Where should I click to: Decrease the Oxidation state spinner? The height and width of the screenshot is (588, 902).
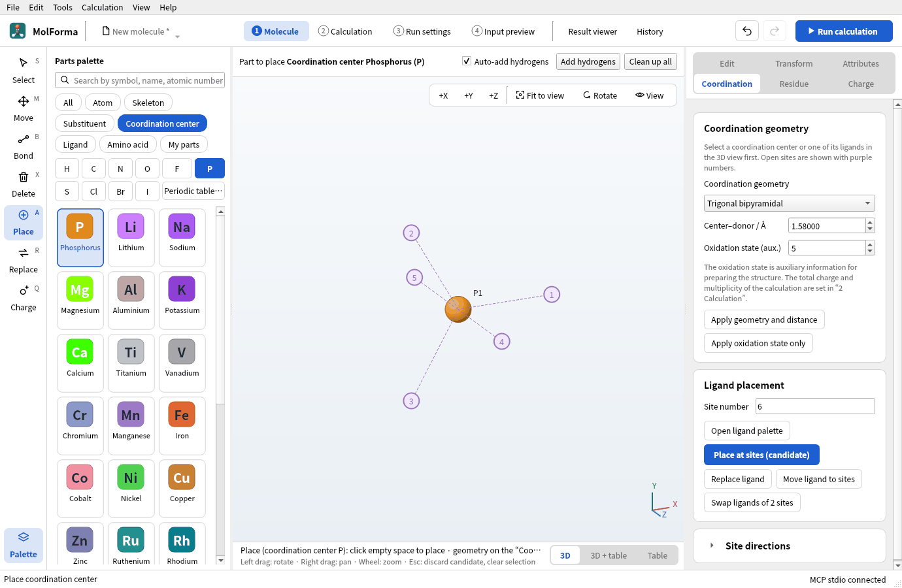point(870,252)
